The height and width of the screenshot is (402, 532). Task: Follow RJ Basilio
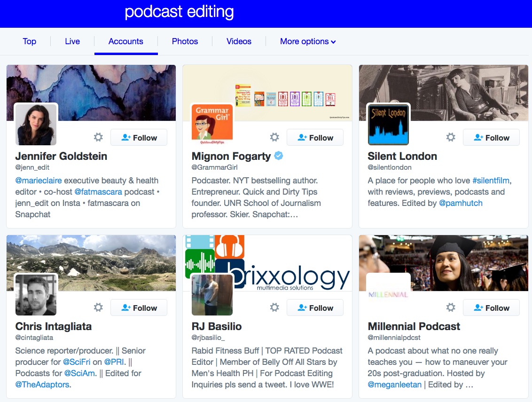coord(315,307)
